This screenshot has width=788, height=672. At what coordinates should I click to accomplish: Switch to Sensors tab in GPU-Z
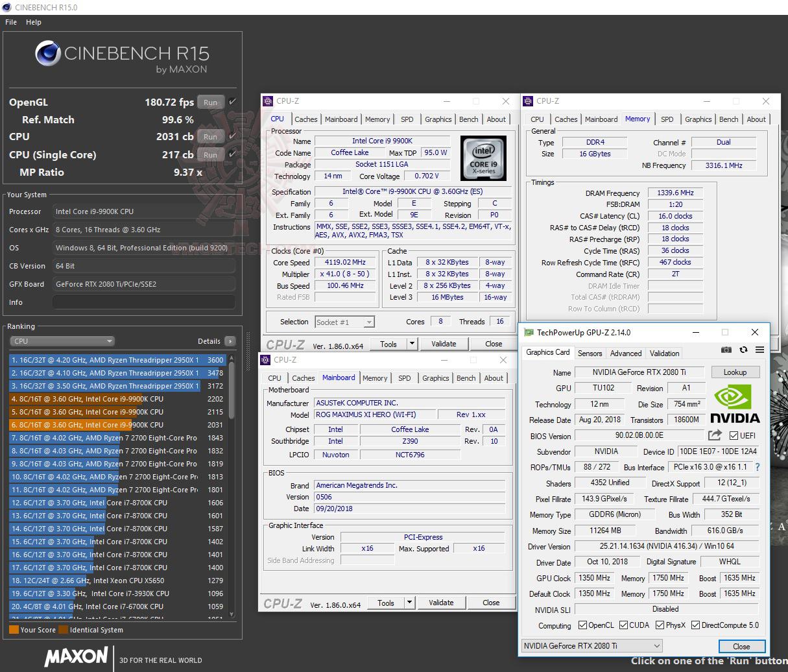[x=590, y=353]
